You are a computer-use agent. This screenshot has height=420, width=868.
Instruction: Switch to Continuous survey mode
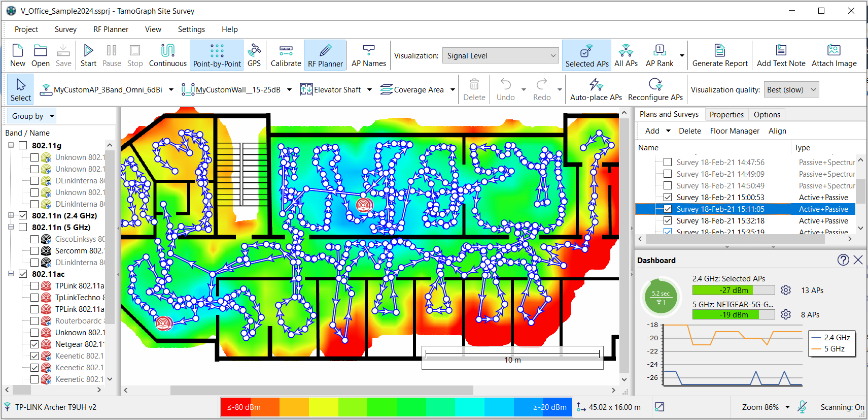pos(168,55)
